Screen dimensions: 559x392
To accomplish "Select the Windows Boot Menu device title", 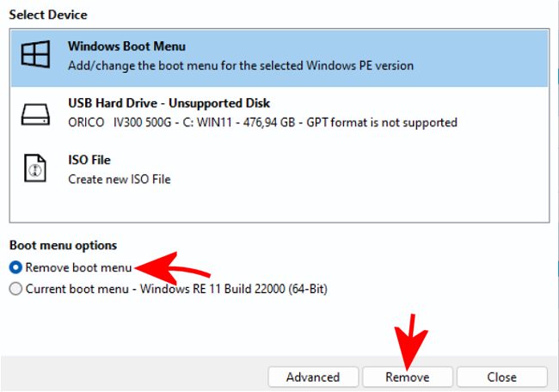I will coord(126,46).
